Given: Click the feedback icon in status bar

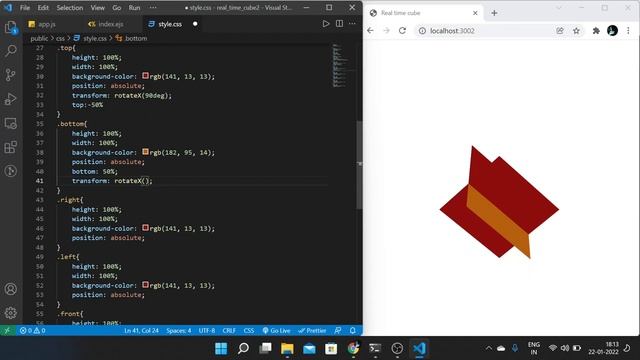Looking at the screenshot, I should 338,331.
